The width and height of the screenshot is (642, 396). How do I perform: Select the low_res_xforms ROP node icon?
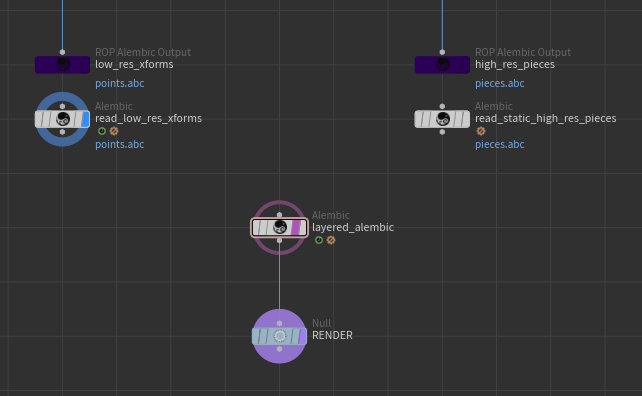click(x=63, y=65)
